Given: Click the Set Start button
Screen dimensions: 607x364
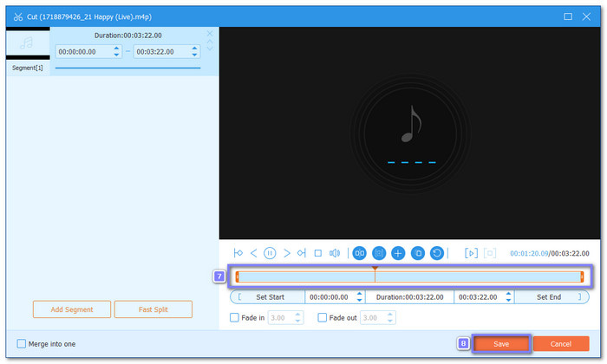Looking at the screenshot, I should tap(267, 297).
